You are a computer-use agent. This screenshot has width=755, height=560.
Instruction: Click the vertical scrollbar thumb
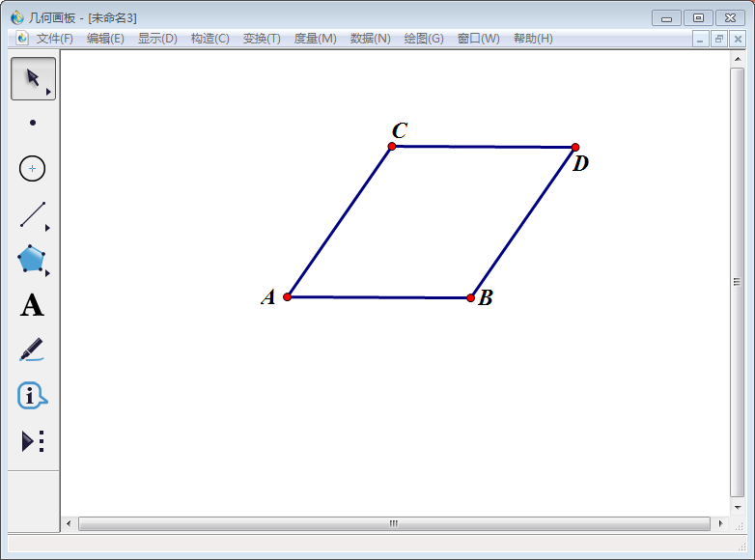(x=738, y=282)
